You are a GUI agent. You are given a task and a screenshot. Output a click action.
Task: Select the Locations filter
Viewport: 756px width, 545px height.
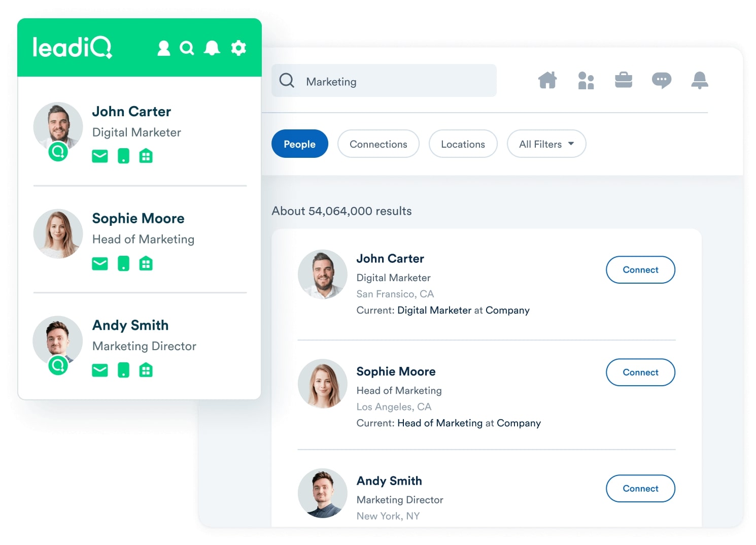(463, 144)
